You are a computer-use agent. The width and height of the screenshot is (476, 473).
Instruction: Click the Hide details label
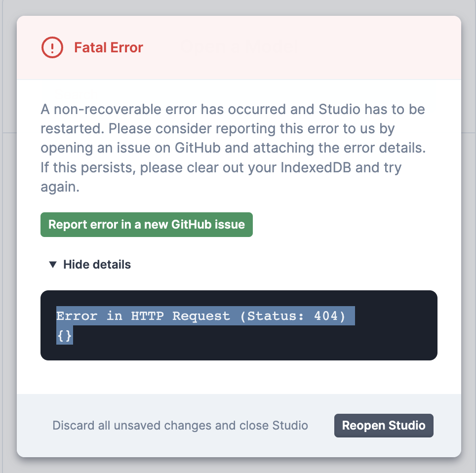pyautogui.click(x=97, y=264)
